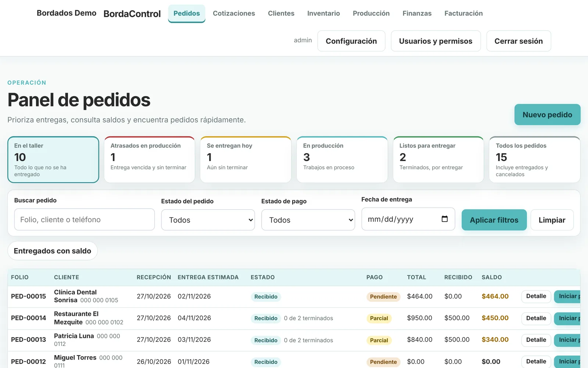Navigate to Producción
The width and height of the screenshot is (588, 368).
coord(371,13)
